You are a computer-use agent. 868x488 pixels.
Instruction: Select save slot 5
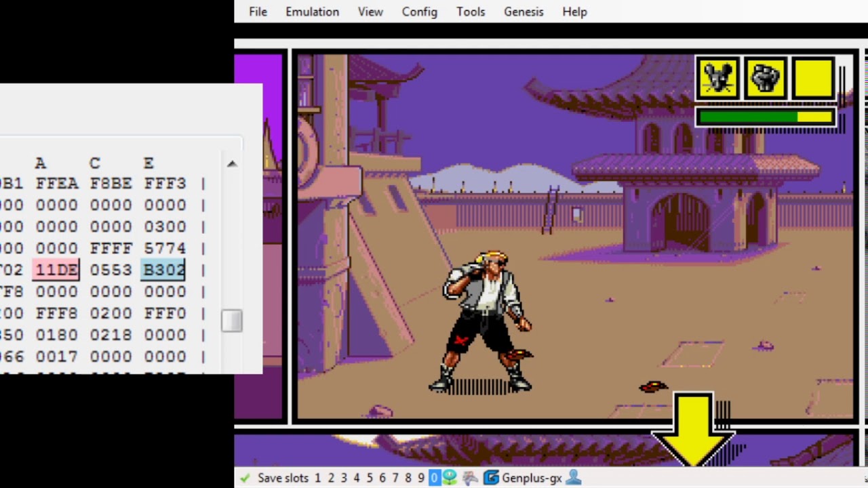coord(370,478)
